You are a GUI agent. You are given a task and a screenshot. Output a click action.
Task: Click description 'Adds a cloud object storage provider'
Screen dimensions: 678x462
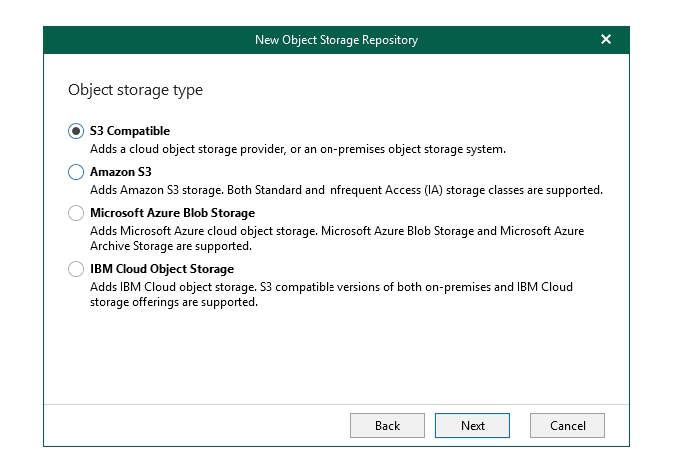(298, 149)
